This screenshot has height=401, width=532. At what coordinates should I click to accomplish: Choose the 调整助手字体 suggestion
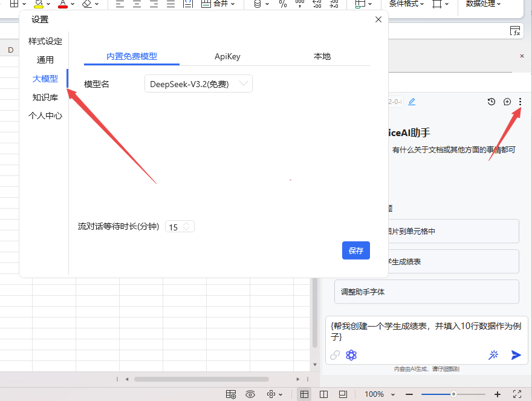(x=426, y=292)
